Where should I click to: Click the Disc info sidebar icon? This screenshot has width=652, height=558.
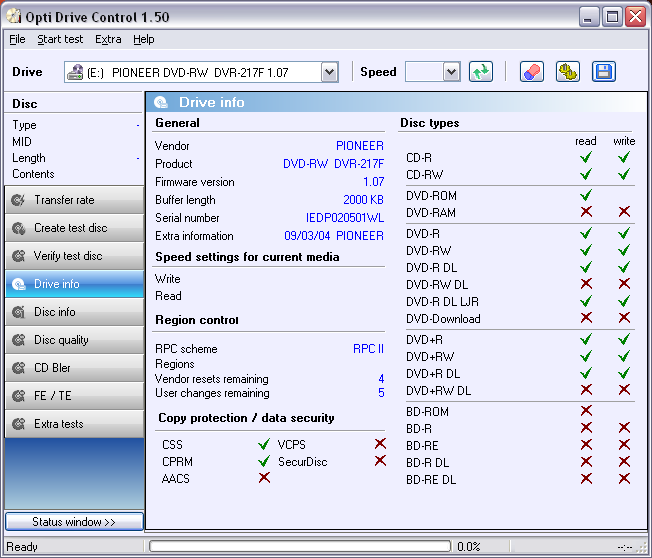(x=18, y=312)
